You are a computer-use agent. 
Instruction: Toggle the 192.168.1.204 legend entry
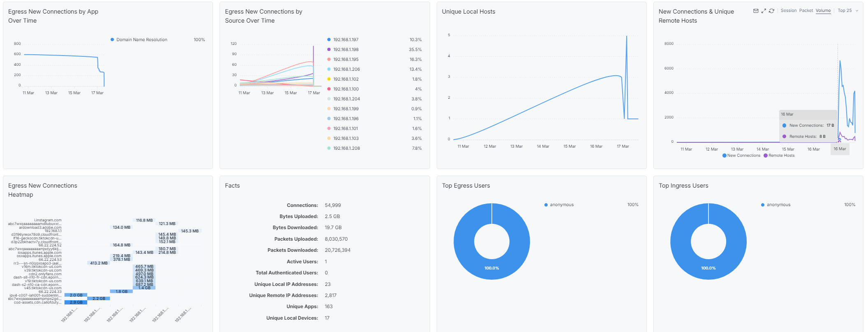(343, 99)
